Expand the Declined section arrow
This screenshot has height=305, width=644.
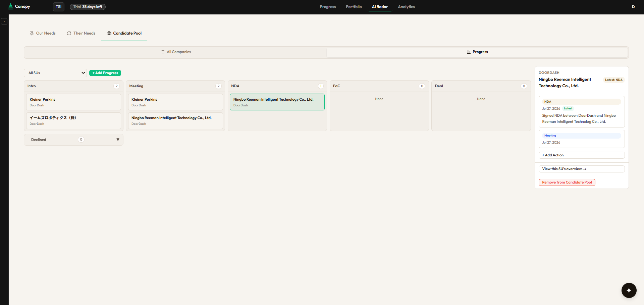[118, 140]
